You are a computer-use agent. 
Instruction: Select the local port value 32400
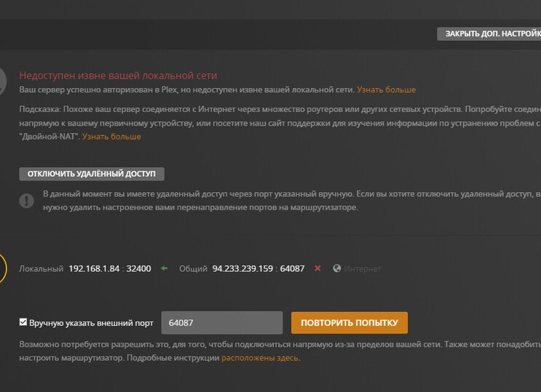click(138, 268)
